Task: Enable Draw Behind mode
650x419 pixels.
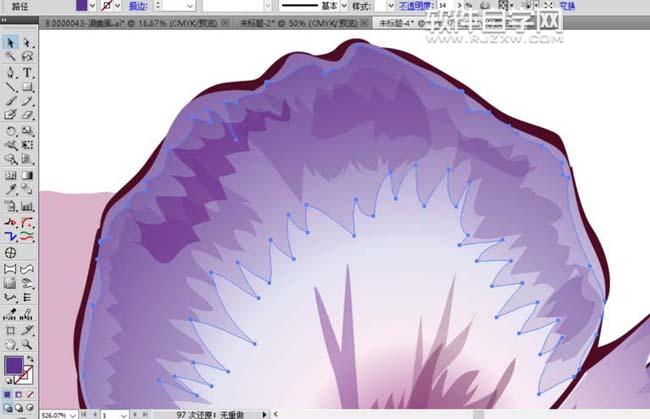Action: pyautogui.click(x=19, y=408)
